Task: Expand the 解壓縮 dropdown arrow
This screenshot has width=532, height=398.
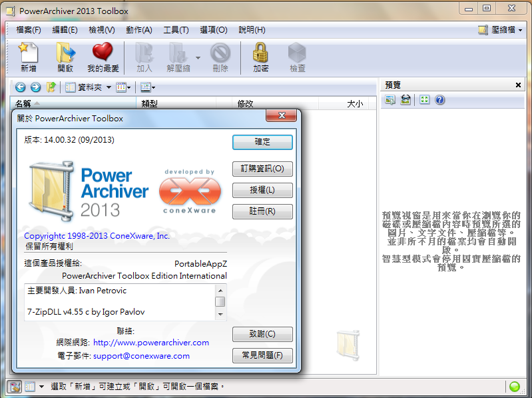Action: [x=198, y=58]
